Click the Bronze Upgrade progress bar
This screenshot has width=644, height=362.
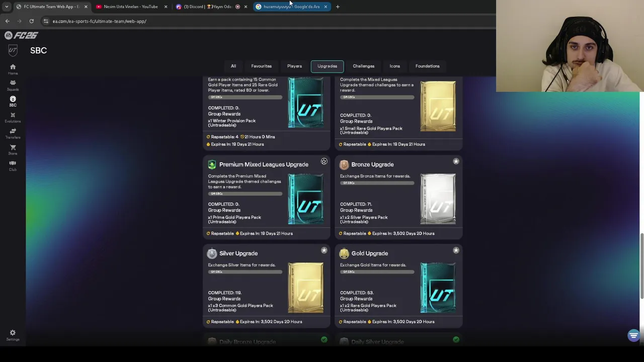377,183
